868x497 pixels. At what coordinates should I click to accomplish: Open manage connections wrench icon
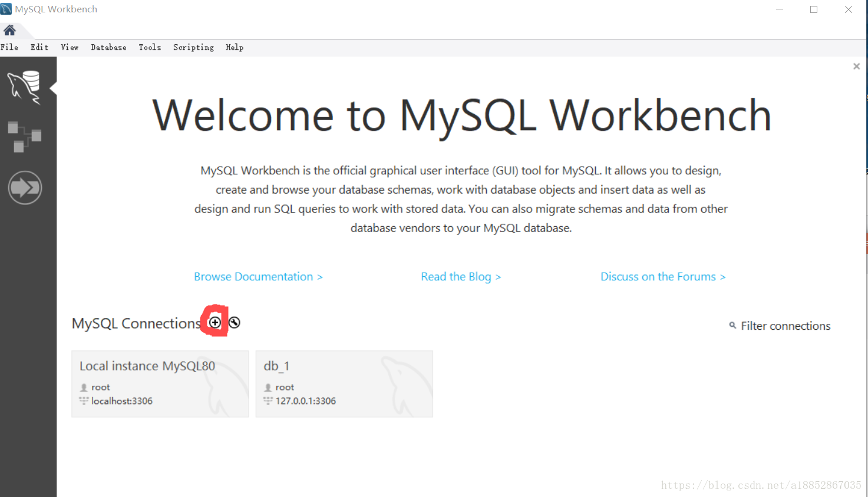coord(235,323)
